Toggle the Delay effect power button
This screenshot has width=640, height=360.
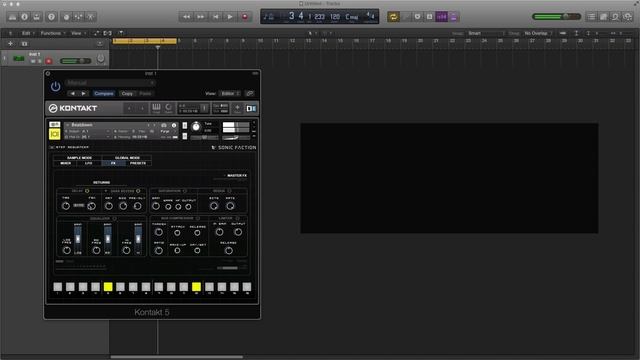tap(87, 191)
